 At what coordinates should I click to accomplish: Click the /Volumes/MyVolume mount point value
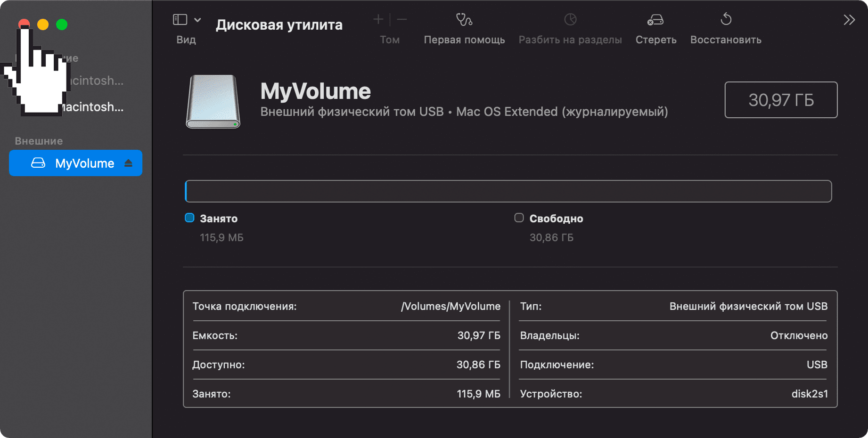pyautogui.click(x=450, y=306)
